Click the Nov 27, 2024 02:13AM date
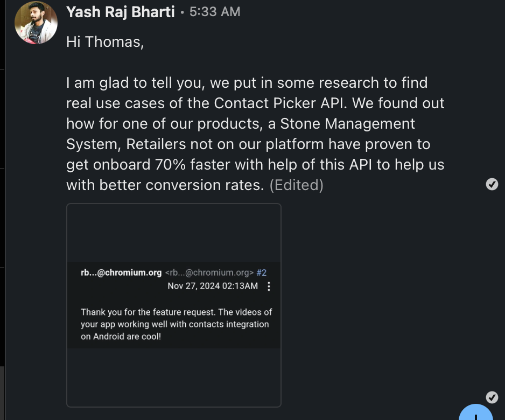 (213, 286)
